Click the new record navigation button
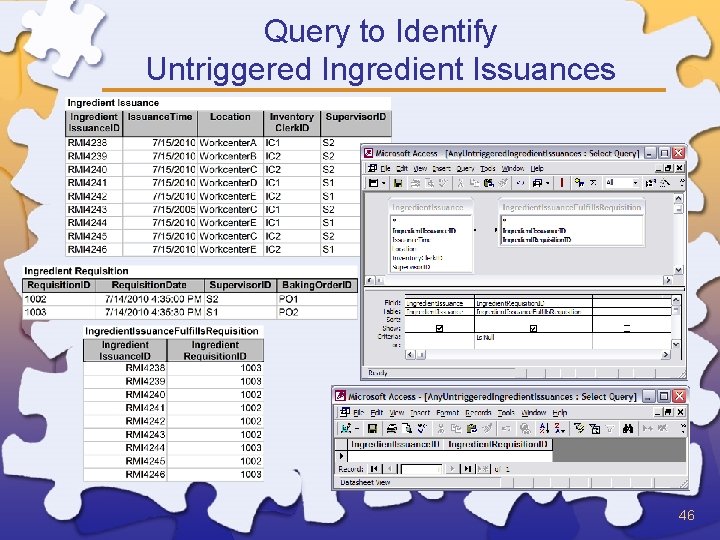The image size is (720, 540). click(483, 468)
